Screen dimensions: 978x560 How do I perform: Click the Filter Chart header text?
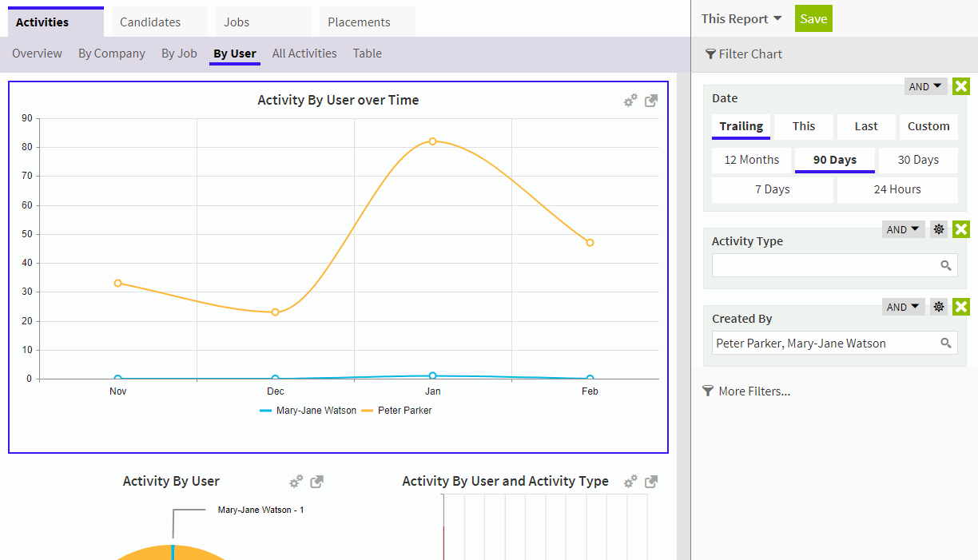click(x=750, y=54)
